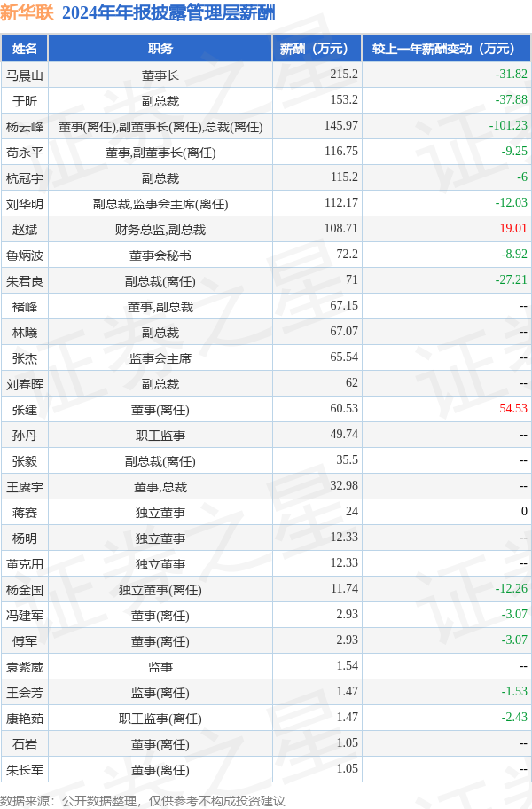Click salary value 67.07
Image resolution: width=532 pixels, height=809 pixels.
(344, 331)
